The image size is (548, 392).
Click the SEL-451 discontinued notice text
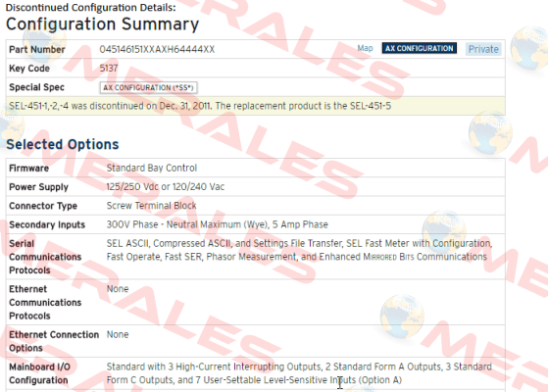(x=200, y=106)
